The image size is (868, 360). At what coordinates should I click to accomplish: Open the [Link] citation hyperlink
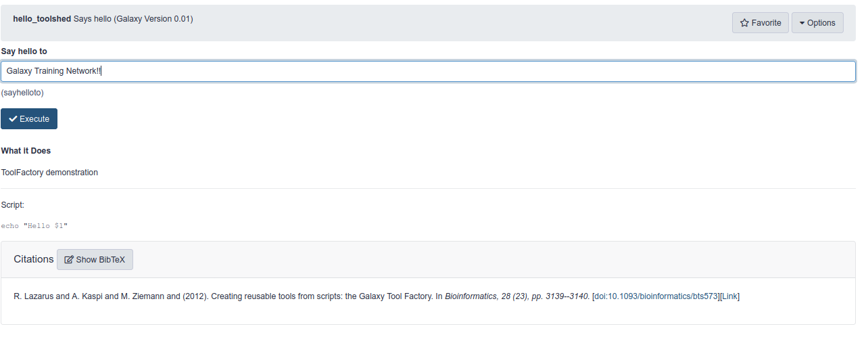(729, 296)
